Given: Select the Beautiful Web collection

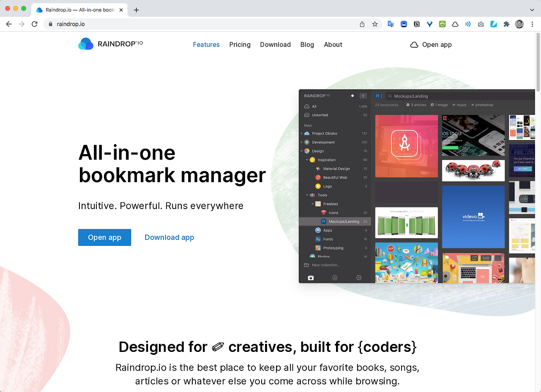Looking at the screenshot, I should pos(335,177).
